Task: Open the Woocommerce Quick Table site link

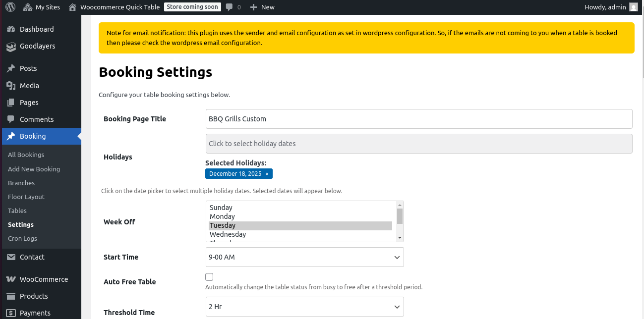Action: click(x=119, y=7)
